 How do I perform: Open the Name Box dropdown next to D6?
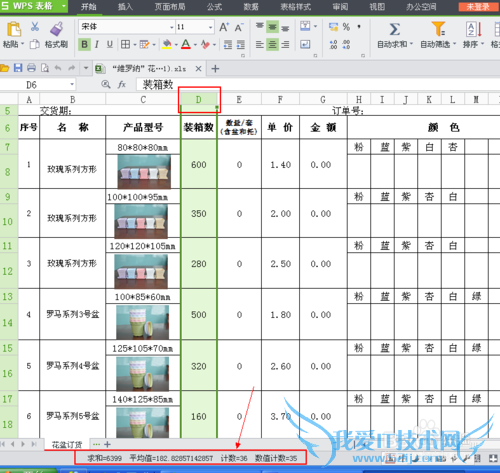click(x=72, y=85)
